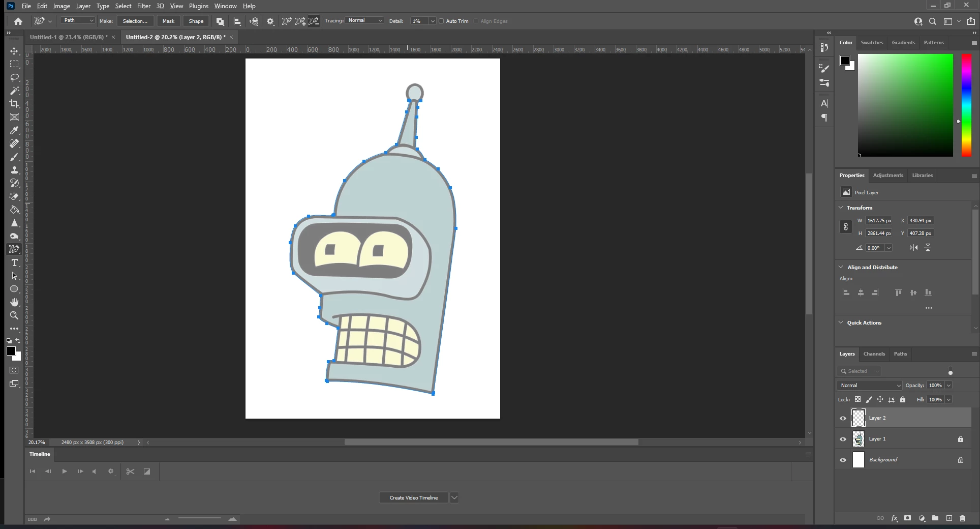The image size is (980, 529).
Task: Toggle lock transparent pixels
Action: click(858, 399)
